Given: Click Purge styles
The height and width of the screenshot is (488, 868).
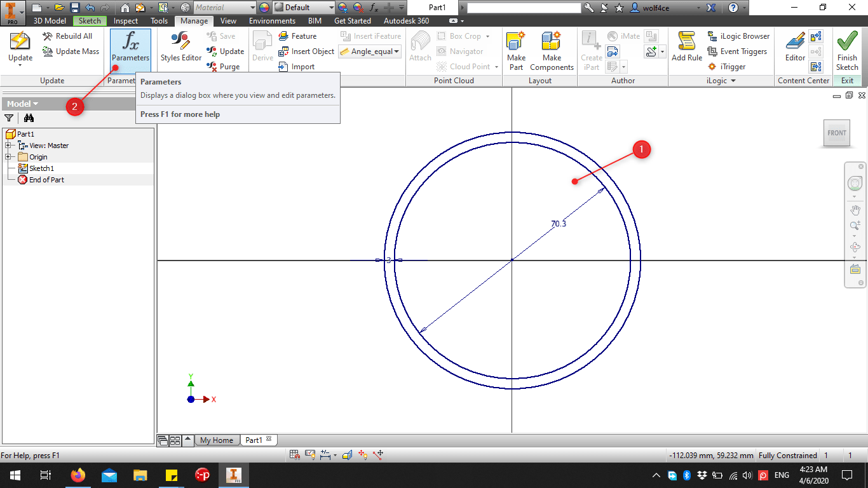Looking at the screenshot, I should click(x=224, y=67).
